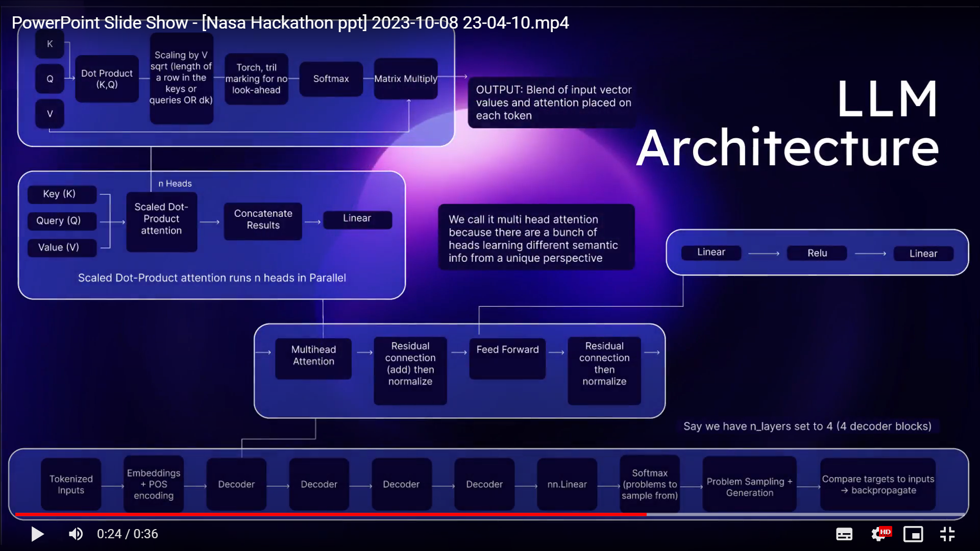Click the Relu block in the diagram

[817, 253]
